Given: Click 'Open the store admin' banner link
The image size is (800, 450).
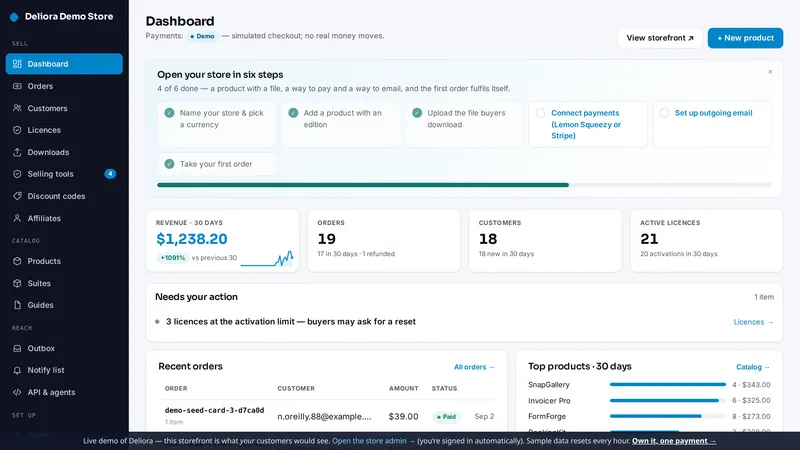Looking at the screenshot, I should pyautogui.click(x=373, y=441).
